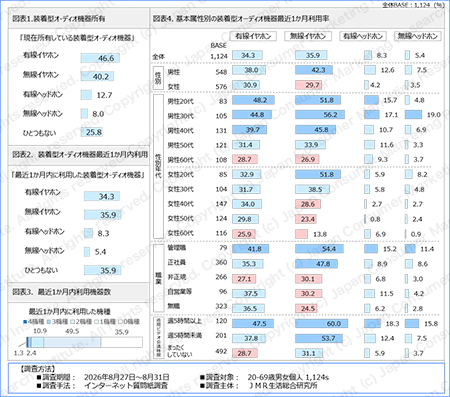This screenshot has height=397, width=450.
Task: Click the 正社員 row label
Action: [x=177, y=262]
